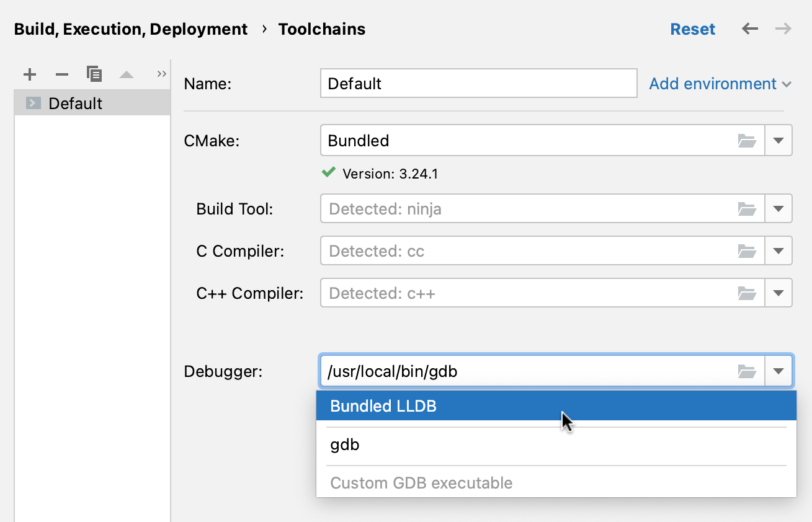Duplicate the Default toolchain via copy icon
812x522 pixels.
pyautogui.click(x=94, y=74)
